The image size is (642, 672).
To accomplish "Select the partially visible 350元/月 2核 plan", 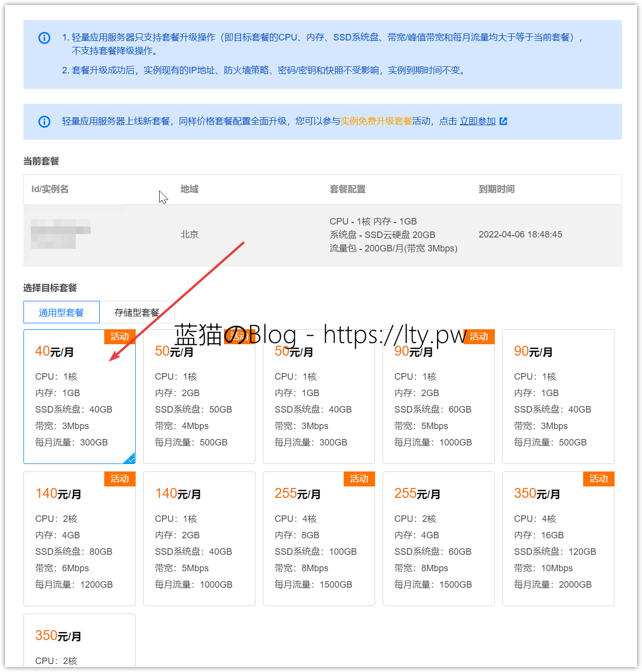I will (x=79, y=644).
